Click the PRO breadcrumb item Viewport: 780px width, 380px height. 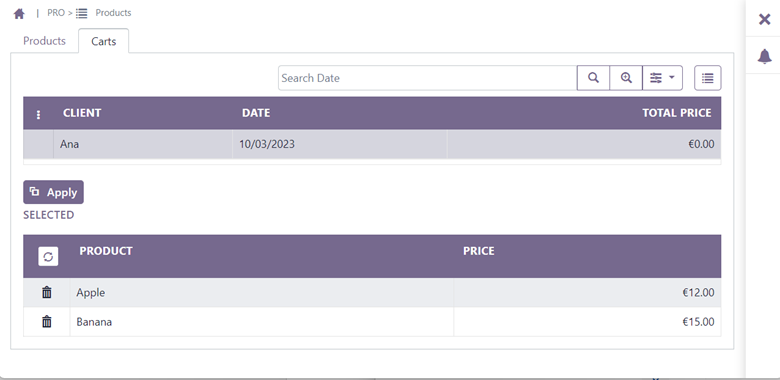pos(56,13)
